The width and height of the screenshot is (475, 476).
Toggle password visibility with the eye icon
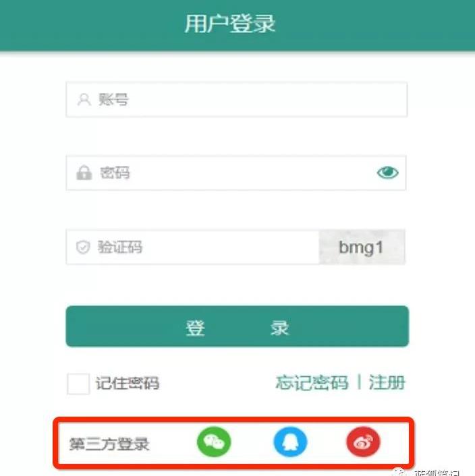point(387,173)
